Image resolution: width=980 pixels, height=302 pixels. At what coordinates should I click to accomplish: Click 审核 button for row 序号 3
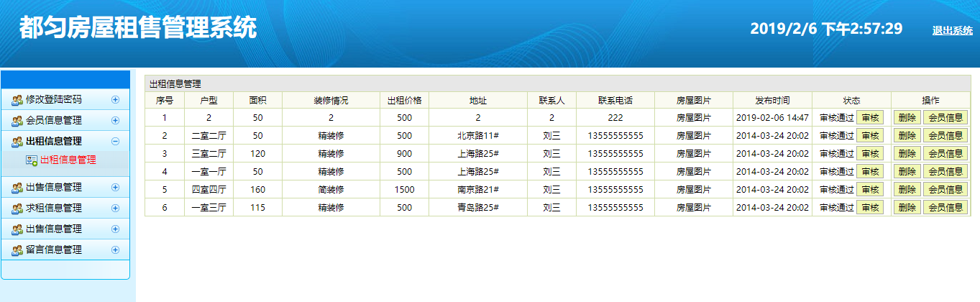tap(870, 153)
